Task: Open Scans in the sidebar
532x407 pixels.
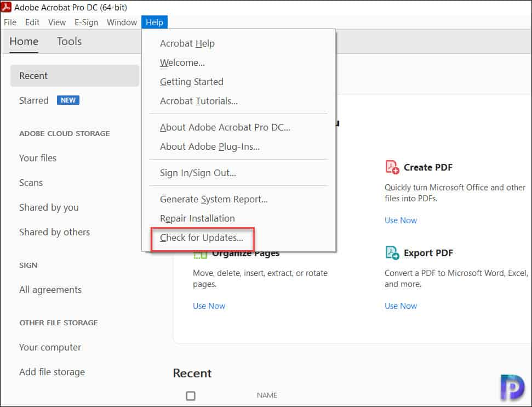Action: tap(31, 183)
